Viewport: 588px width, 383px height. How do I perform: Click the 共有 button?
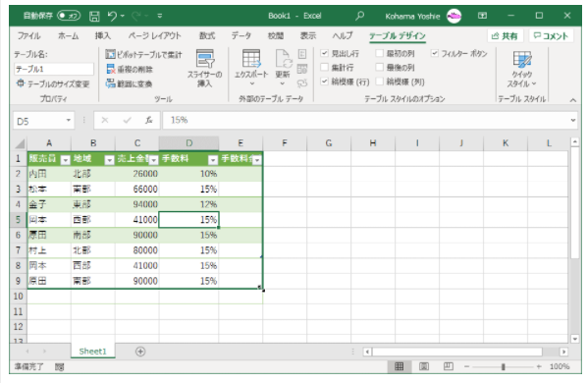click(505, 36)
